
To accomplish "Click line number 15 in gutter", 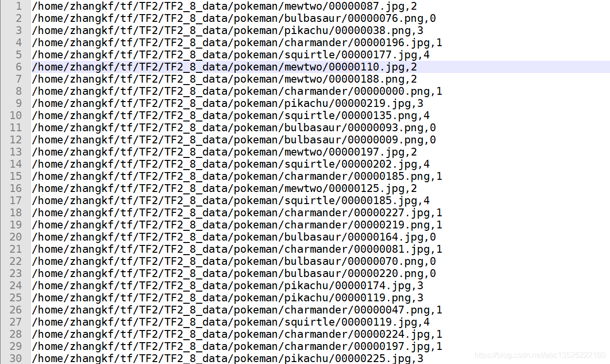I will pos(16,176).
